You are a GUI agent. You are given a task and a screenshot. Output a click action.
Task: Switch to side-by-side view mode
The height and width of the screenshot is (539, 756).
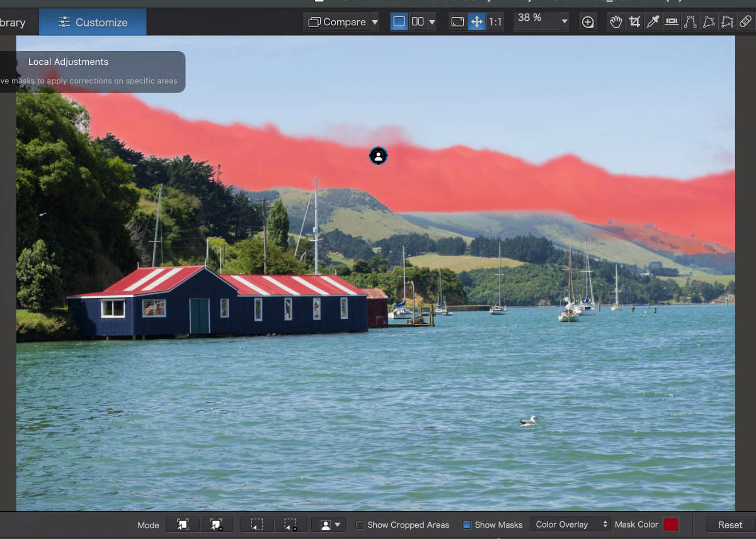[x=418, y=22]
